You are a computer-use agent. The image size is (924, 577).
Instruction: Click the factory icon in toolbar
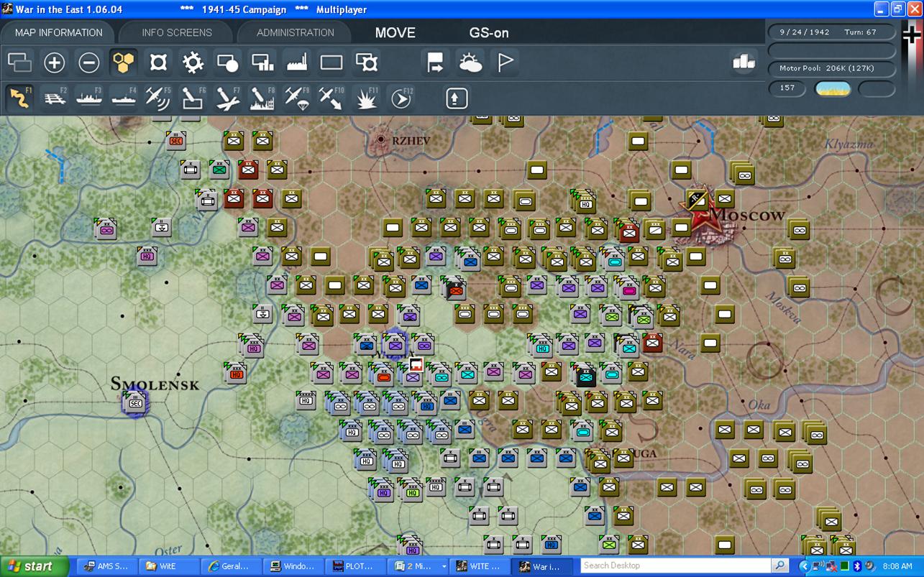(297, 63)
